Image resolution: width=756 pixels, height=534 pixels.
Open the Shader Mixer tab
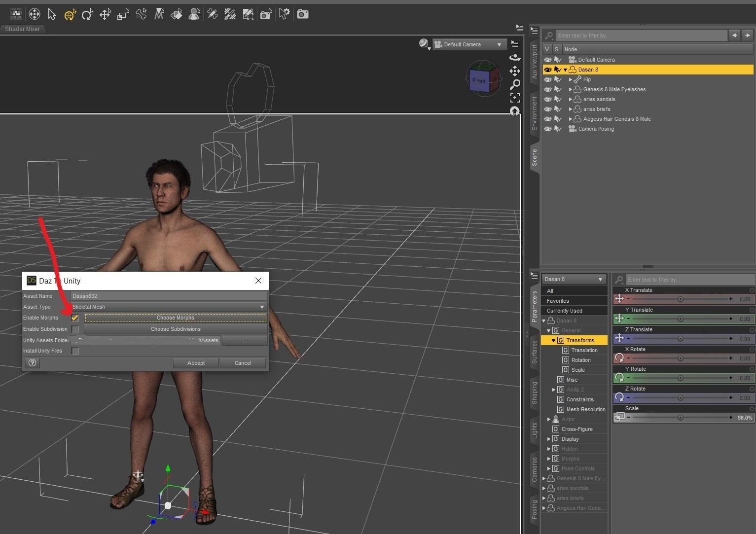23,29
